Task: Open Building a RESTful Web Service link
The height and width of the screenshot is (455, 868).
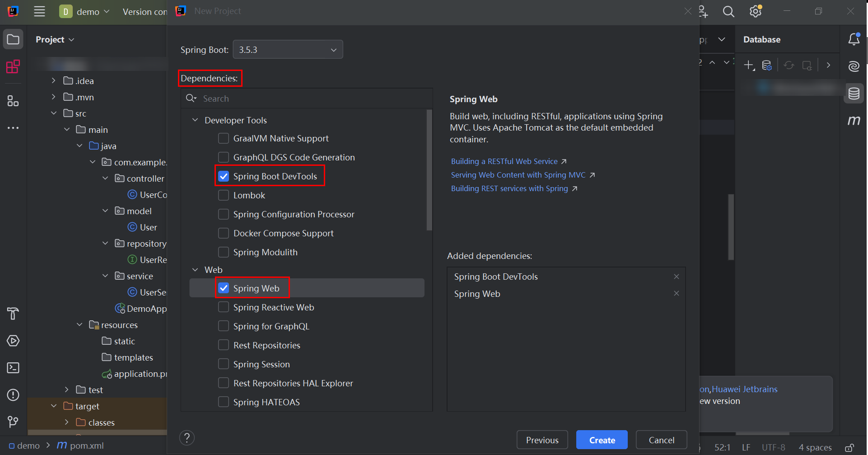Action: (504, 161)
